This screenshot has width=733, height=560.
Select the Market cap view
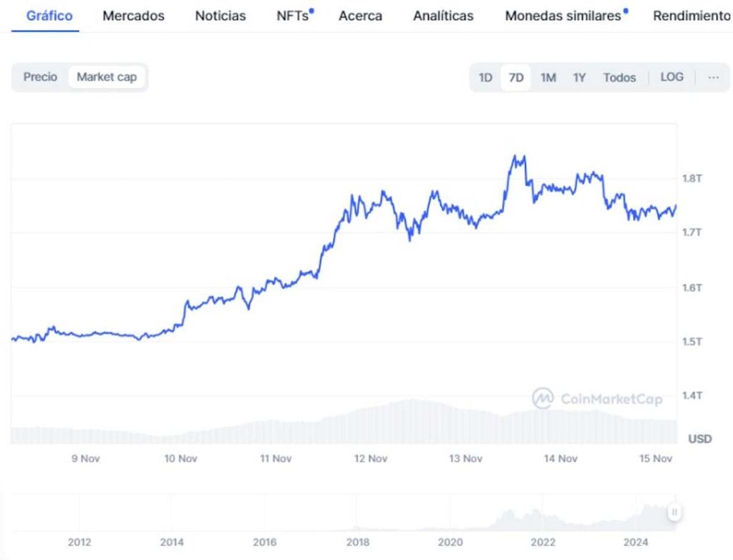pyautogui.click(x=107, y=77)
